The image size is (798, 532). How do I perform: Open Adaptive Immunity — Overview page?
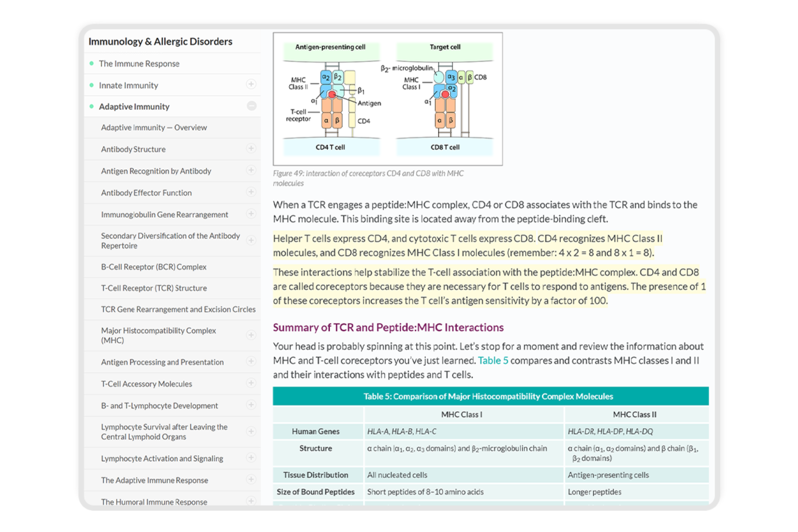coord(154,128)
